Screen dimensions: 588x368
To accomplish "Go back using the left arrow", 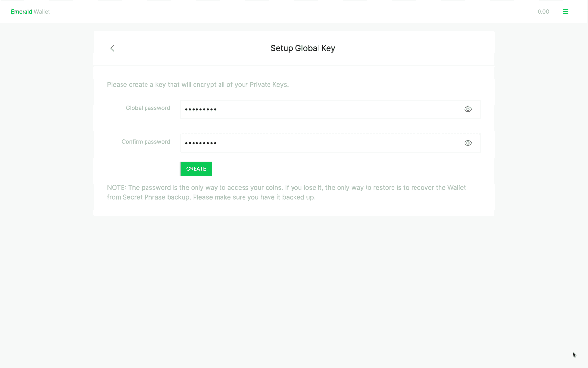I will [x=112, y=48].
